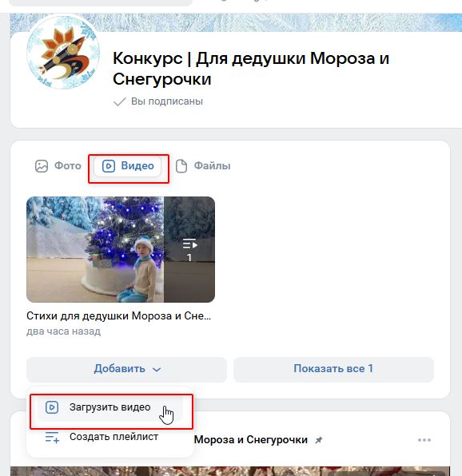The image size is (462, 476).
Task: Open the Стихи для дедушки Мороза video title link
Action: 118,316
